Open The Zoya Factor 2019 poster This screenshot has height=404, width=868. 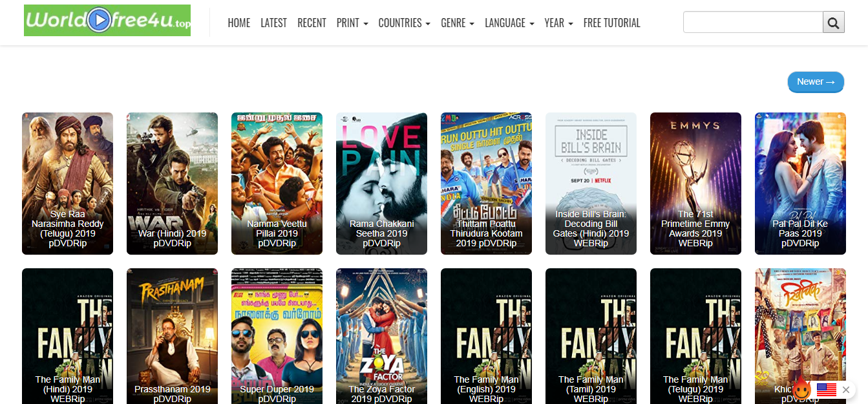click(381, 336)
